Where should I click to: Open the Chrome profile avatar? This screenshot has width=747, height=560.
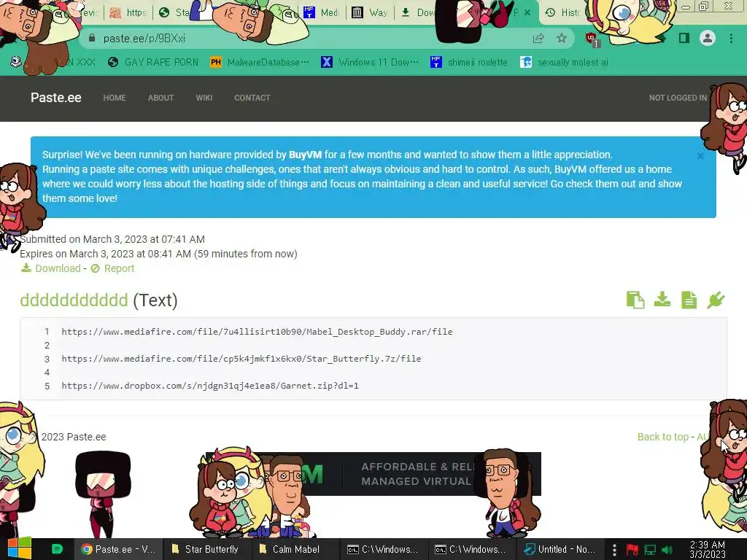(708, 38)
